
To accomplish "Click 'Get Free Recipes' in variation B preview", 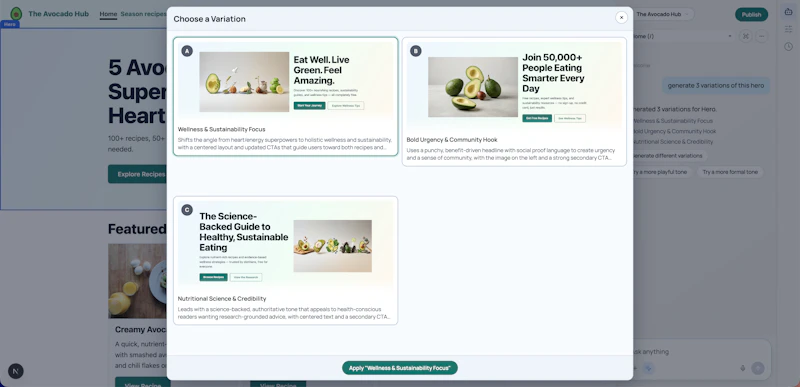I will (537, 118).
